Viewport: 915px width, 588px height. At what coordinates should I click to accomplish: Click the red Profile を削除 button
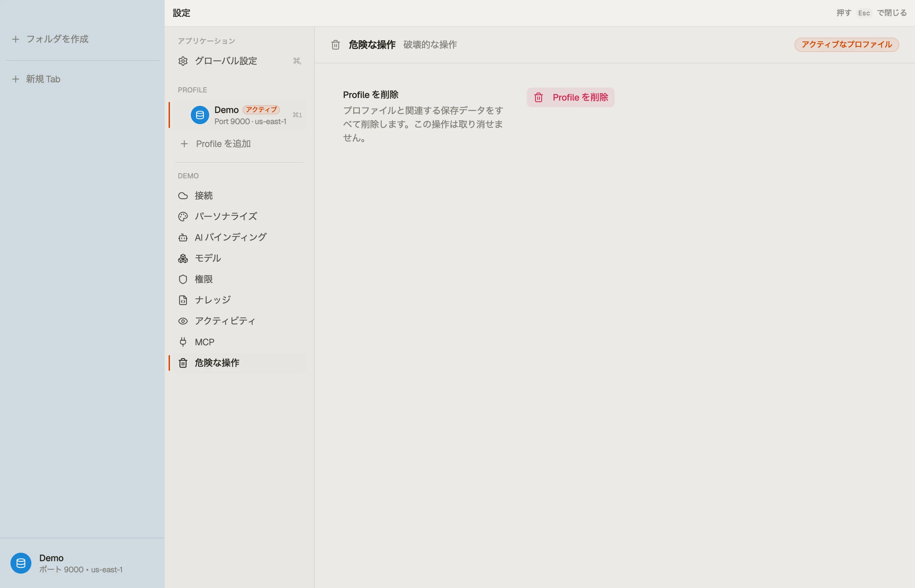click(571, 97)
